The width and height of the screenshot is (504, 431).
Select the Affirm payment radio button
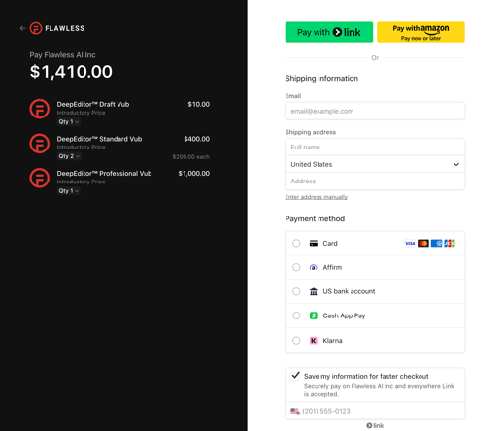(x=296, y=267)
